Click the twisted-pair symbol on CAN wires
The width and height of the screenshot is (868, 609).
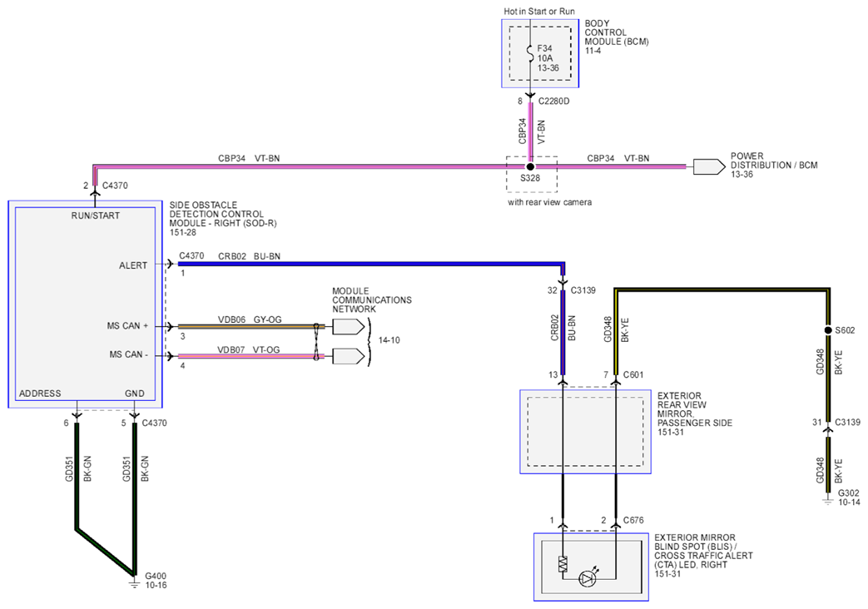pos(316,342)
